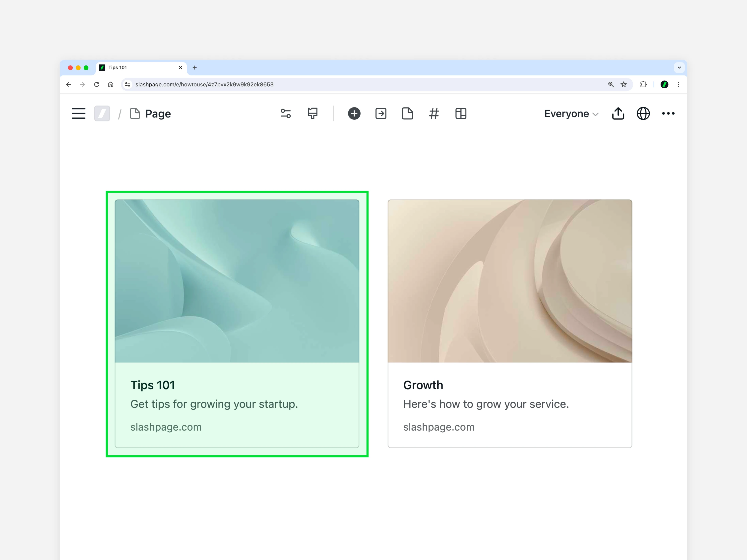
Task: Expand the Everyone visibility dropdown
Action: click(x=571, y=114)
